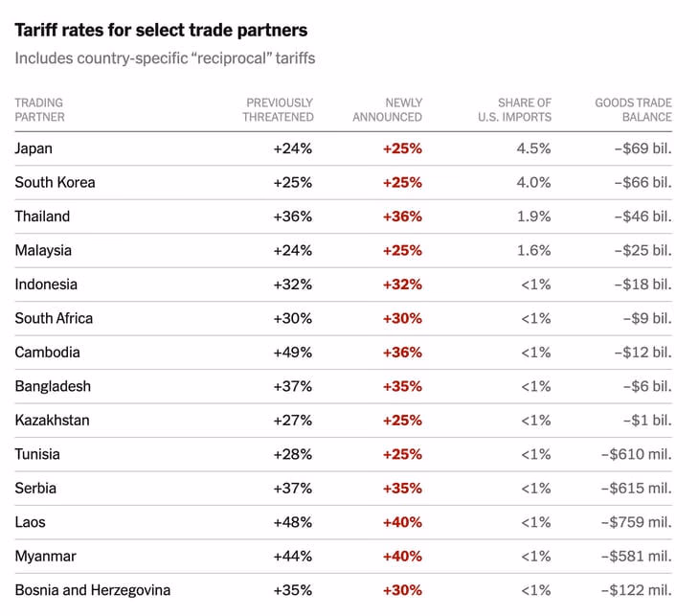699x616 pixels.
Task: Select the South Korea row label
Action: [55, 182]
